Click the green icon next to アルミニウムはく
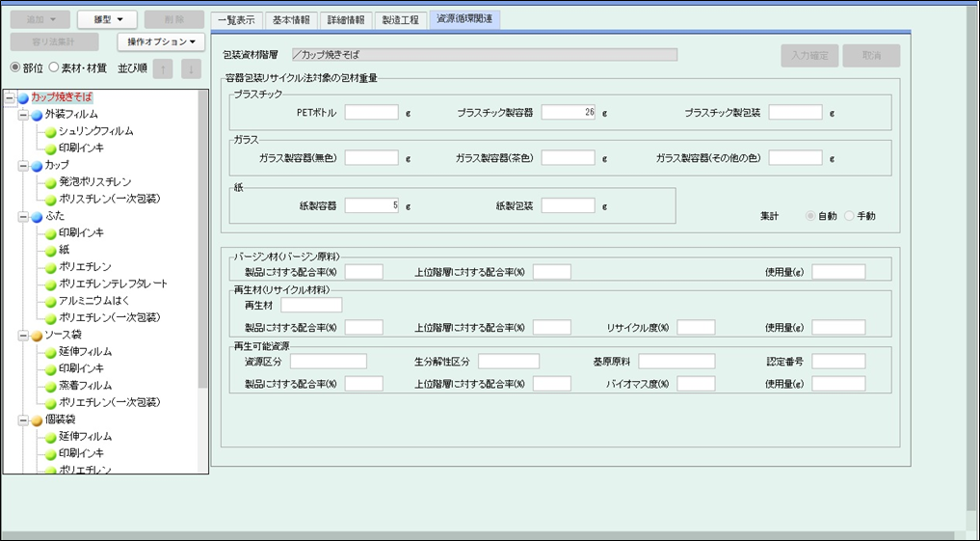 click(x=50, y=301)
